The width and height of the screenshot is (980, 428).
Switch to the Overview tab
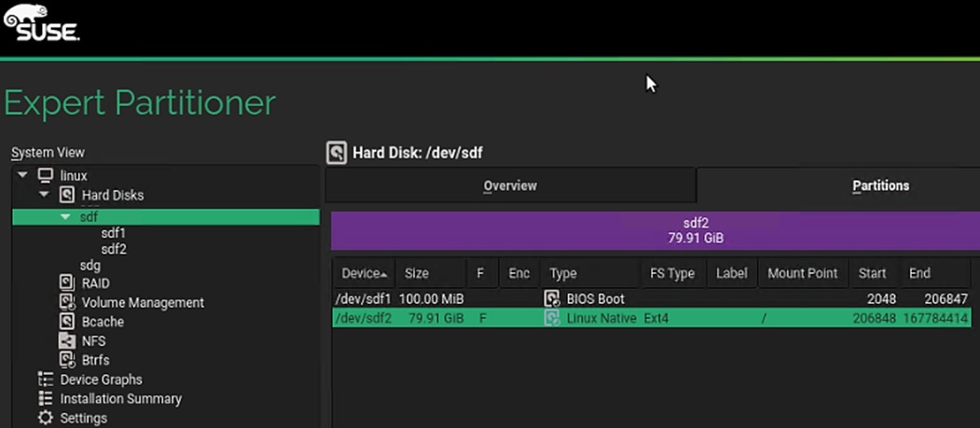pos(510,186)
